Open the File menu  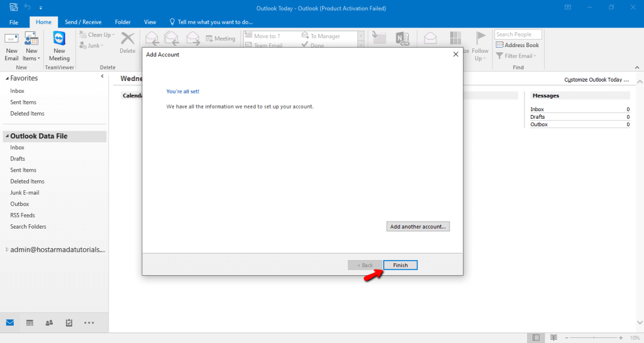tap(14, 22)
